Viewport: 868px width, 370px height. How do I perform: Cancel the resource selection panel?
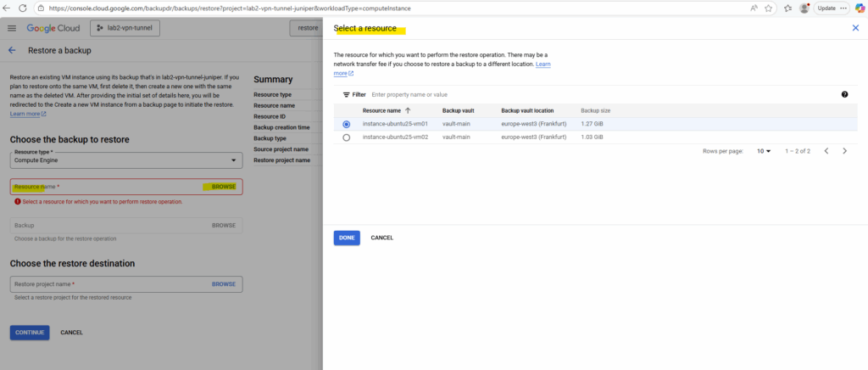tap(382, 238)
